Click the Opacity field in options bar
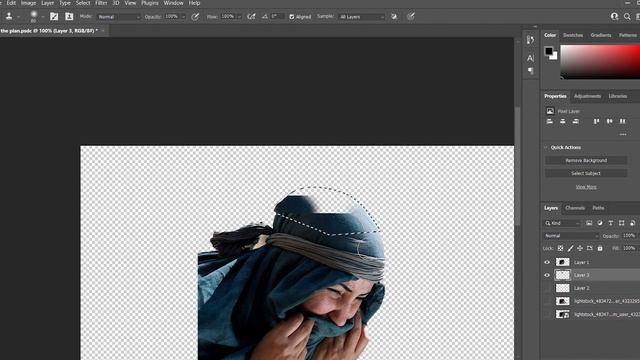Image resolution: width=640 pixels, height=360 pixels. click(172, 17)
